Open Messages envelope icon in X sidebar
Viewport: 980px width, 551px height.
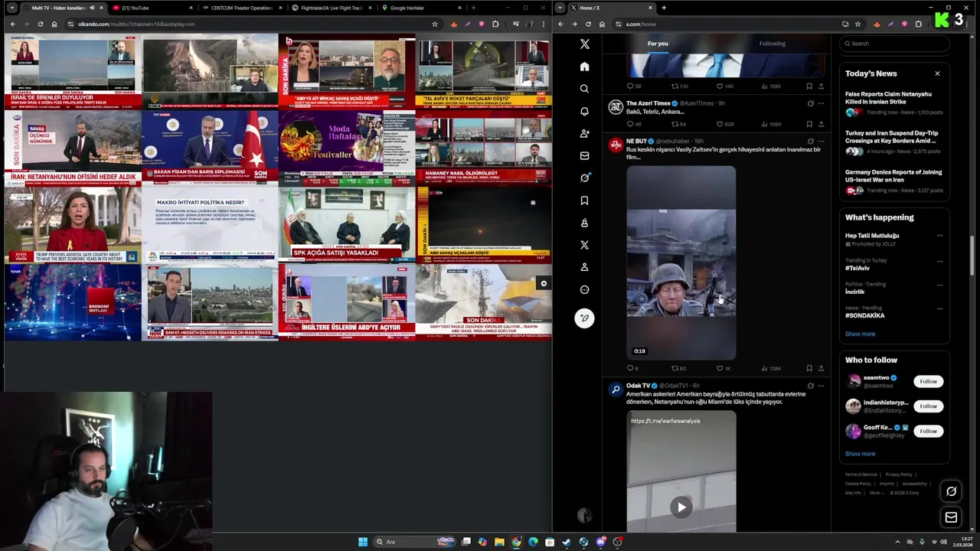(x=584, y=155)
